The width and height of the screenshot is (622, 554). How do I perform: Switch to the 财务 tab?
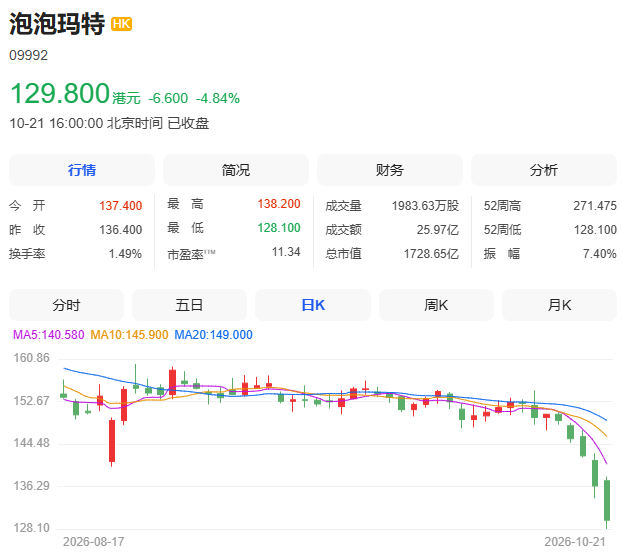pyautogui.click(x=390, y=170)
